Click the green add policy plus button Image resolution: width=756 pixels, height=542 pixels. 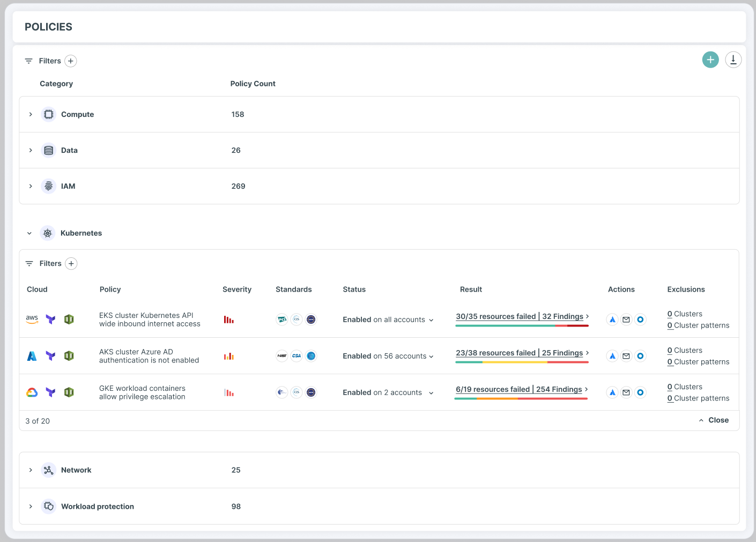[x=710, y=60]
